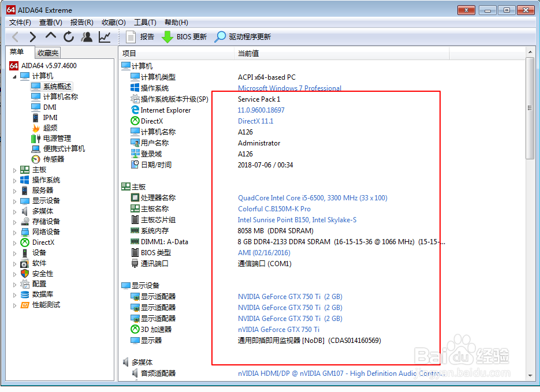Click the refresh toolbar icon
The image size is (540, 392).
(x=69, y=37)
